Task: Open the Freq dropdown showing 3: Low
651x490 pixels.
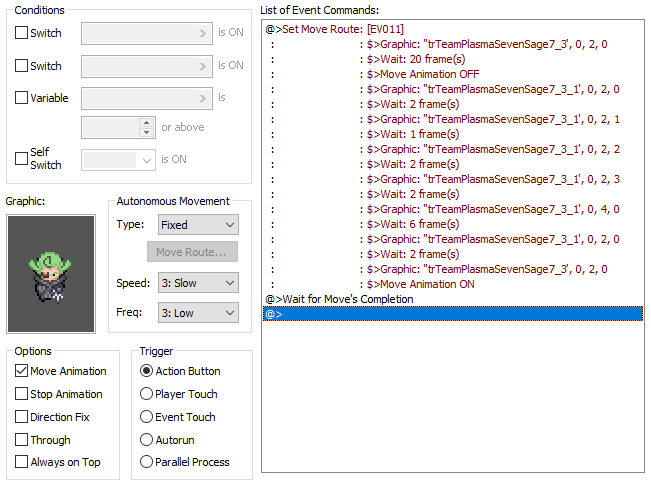Action: [x=197, y=313]
